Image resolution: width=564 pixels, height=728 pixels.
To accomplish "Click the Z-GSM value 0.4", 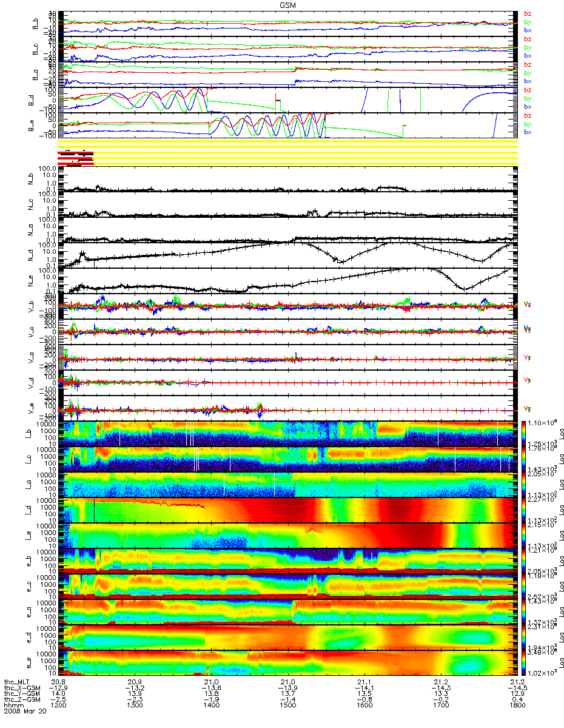I will pyautogui.click(x=517, y=701).
